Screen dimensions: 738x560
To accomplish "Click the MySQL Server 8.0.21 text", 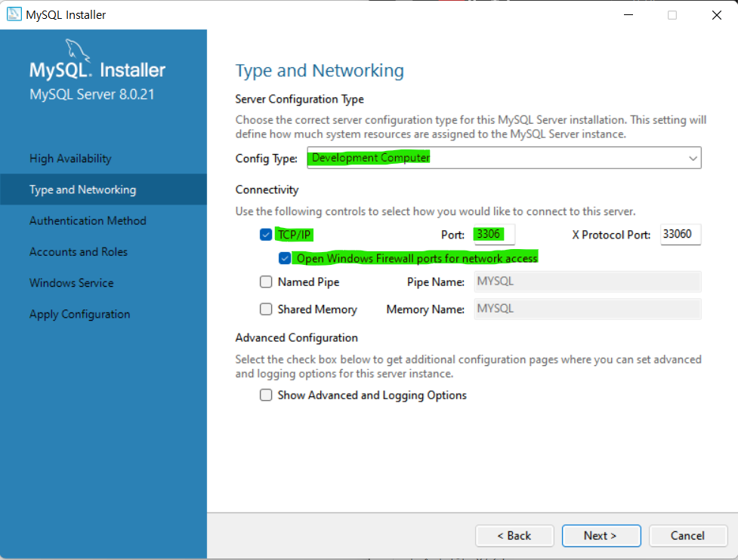I will [x=92, y=94].
